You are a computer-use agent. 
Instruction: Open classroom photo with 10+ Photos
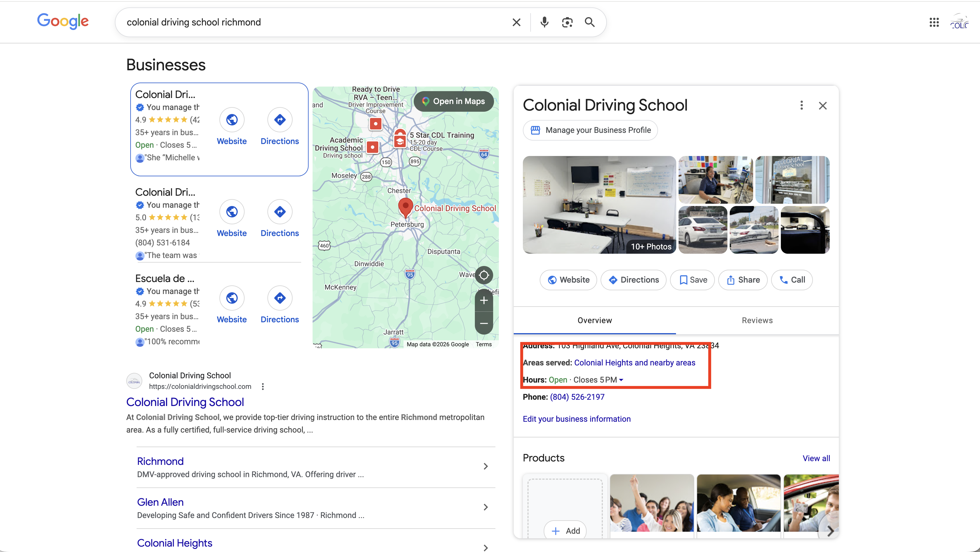pos(599,205)
